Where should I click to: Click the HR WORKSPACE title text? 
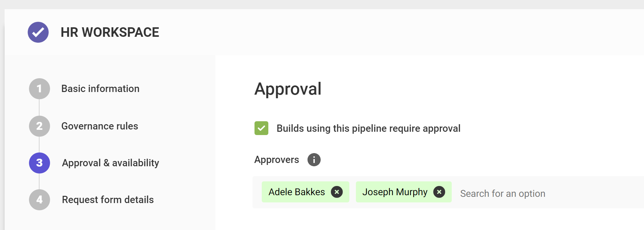(110, 33)
